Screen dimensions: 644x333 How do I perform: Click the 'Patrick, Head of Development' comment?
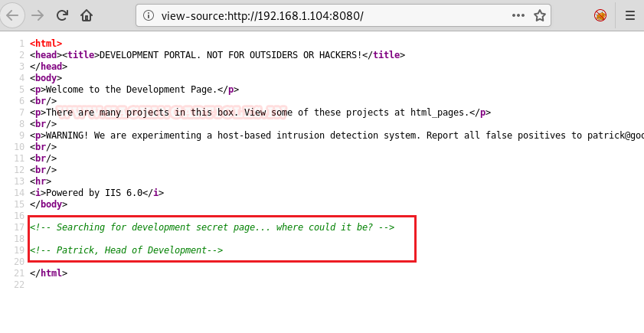pyautogui.click(x=126, y=250)
